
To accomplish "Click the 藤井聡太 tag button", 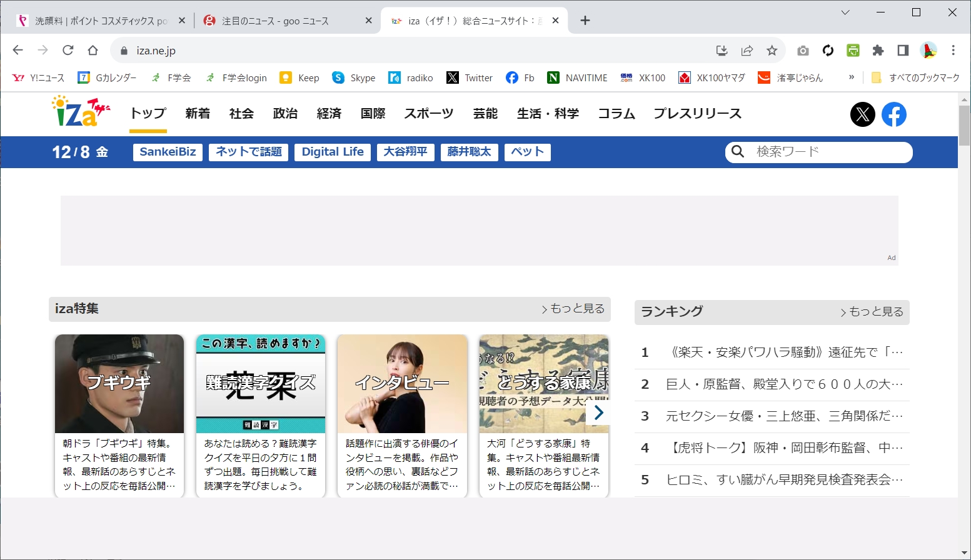I will 470,152.
